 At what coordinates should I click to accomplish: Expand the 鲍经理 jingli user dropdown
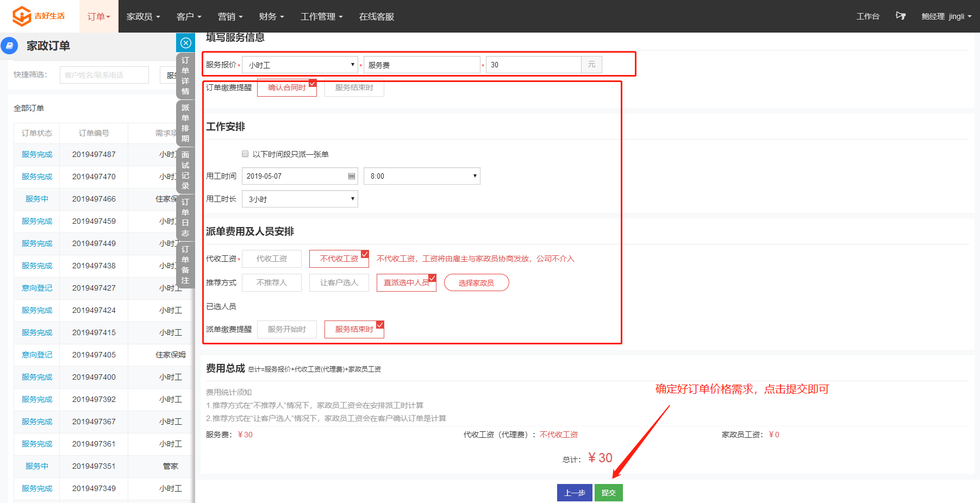point(946,16)
